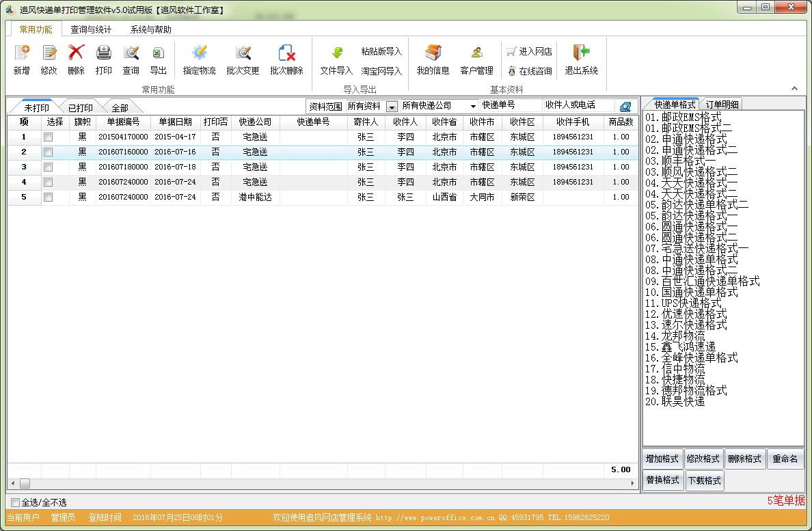This screenshot has width=812, height=531.
Task: Click the 指定物流 icon
Action: click(199, 53)
